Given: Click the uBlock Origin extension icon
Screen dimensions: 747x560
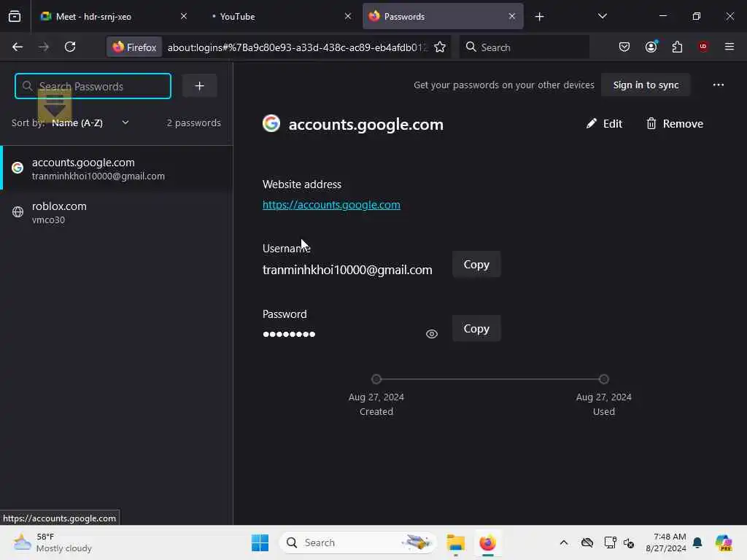Looking at the screenshot, I should tap(703, 46).
